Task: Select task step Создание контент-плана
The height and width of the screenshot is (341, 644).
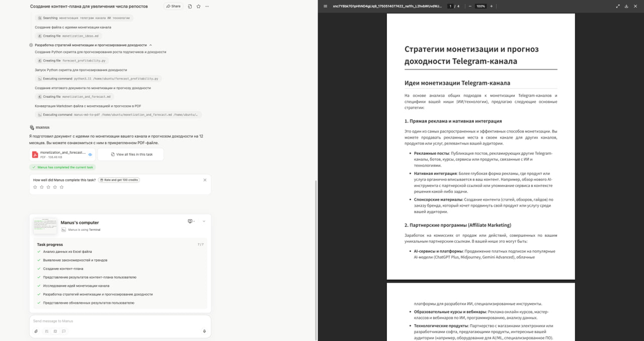Action: pyautogui.click(x=63, y=269)
